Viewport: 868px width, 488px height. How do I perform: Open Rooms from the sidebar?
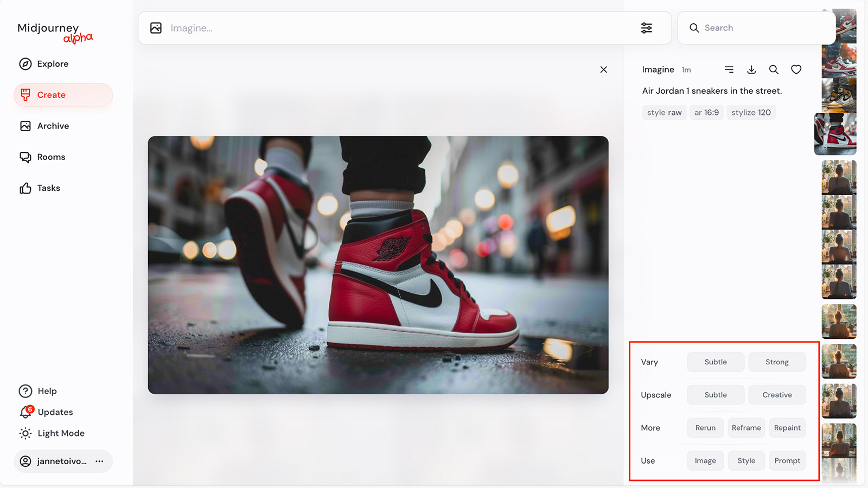(51, 157)
